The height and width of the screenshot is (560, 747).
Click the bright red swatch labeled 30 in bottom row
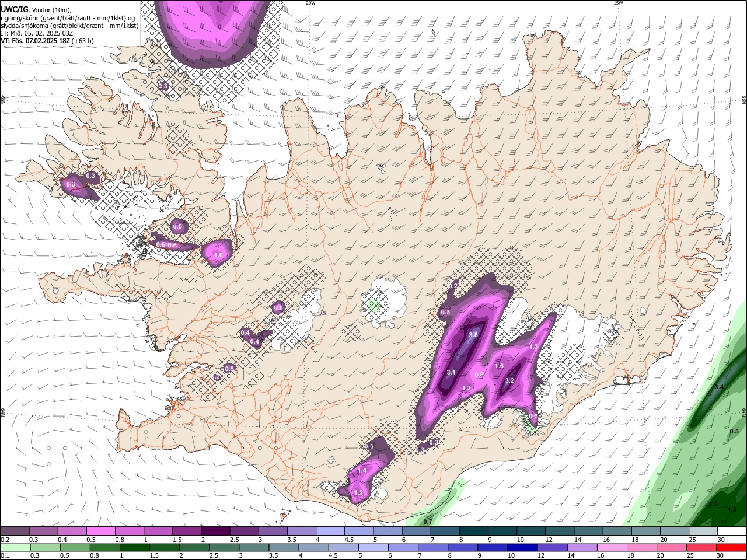tap(731, 547)
